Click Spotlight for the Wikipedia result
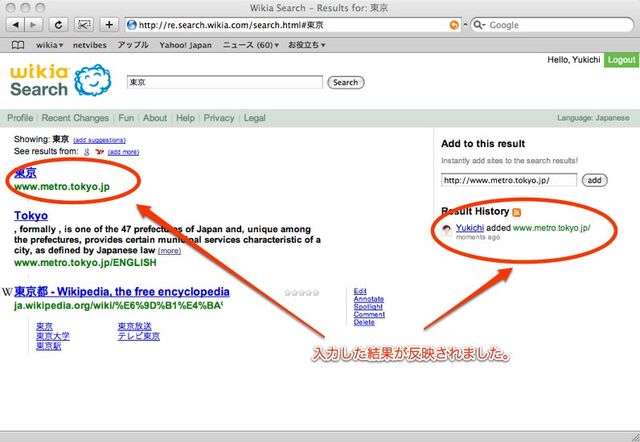Image resolution: width=640 pixels, height=442 pixels. tap(368, 307)
